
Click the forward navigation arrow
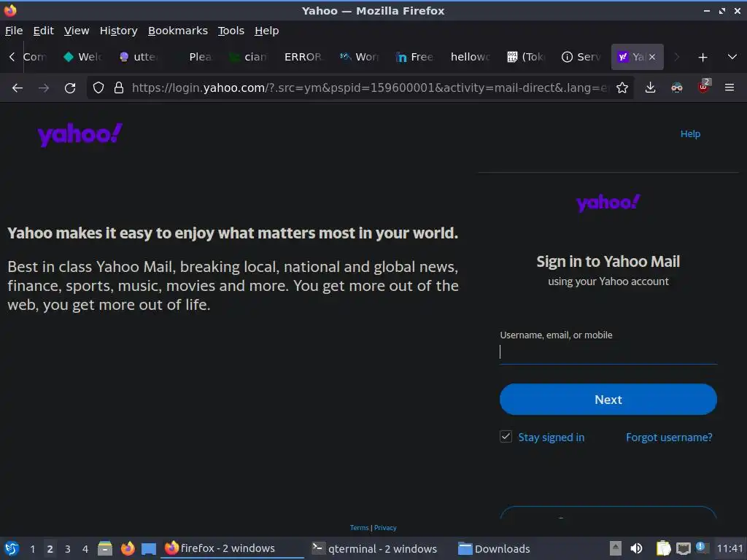tap(44, 87)
